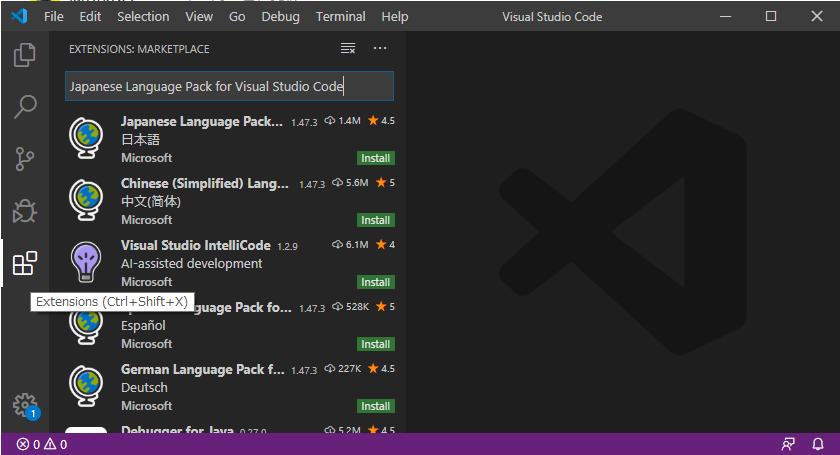This screenshot has height=455, width=840.
Task: Open the View menu
Action: tap(199, 17)
